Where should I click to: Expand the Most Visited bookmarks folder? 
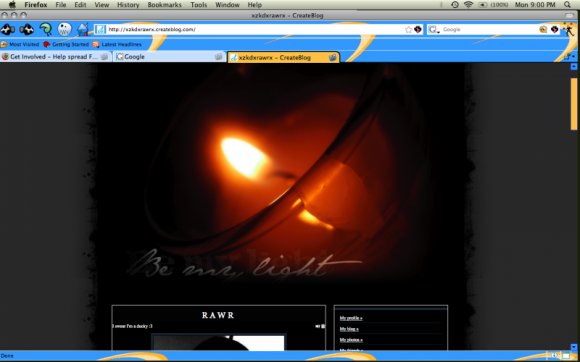[20, 44]
